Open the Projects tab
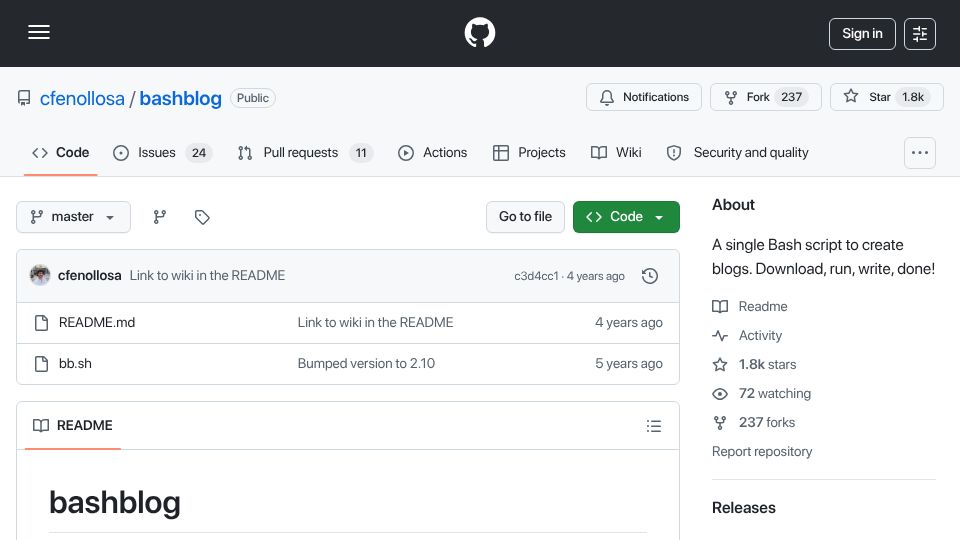 [x=529, y=152]
